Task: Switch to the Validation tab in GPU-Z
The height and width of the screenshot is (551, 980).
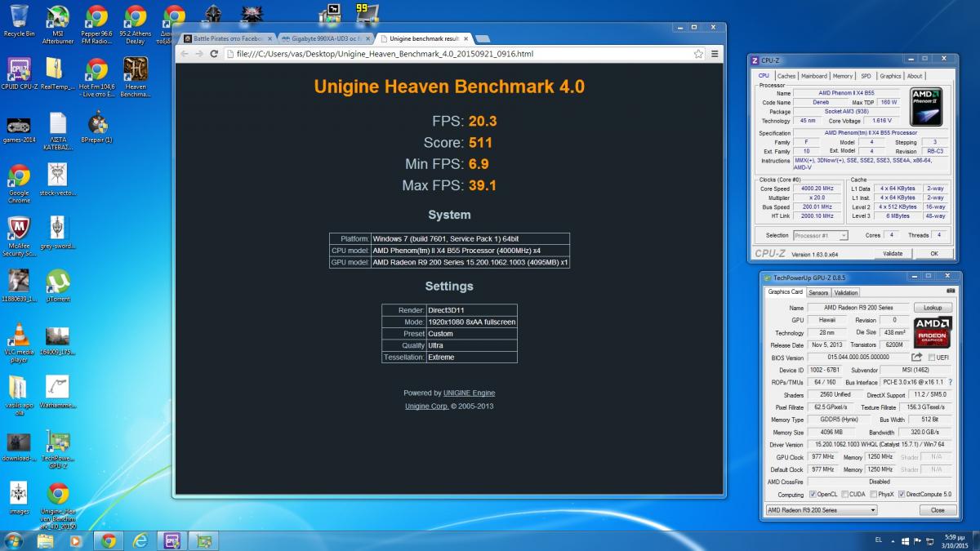Action: coord(846,292)
